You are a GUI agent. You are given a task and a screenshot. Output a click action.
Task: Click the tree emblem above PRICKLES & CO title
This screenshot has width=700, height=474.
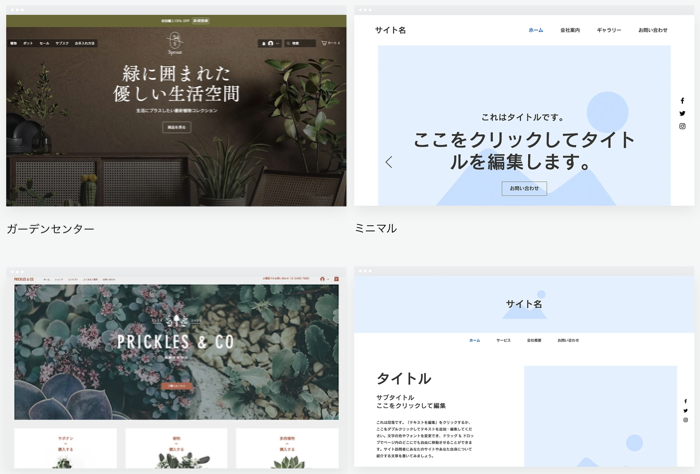[x=176, y=321]
